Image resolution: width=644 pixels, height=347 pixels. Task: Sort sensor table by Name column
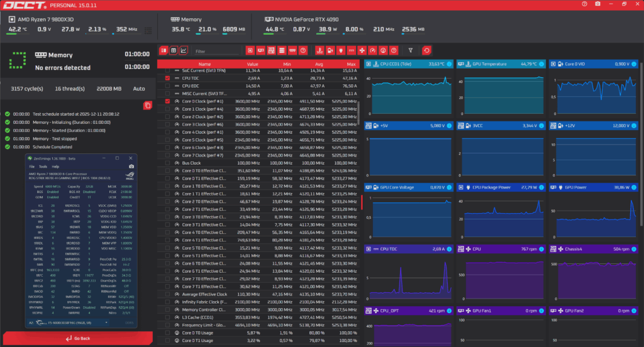click(204, 64)
